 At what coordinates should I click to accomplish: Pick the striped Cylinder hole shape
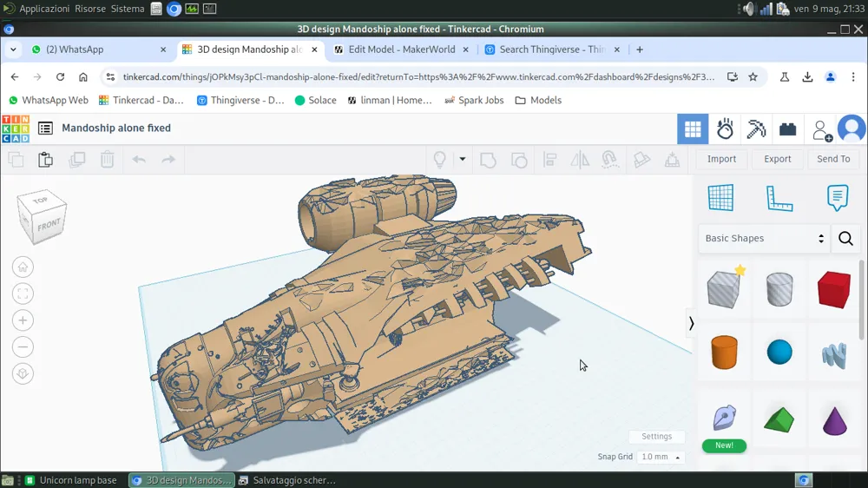coord(779,289)
